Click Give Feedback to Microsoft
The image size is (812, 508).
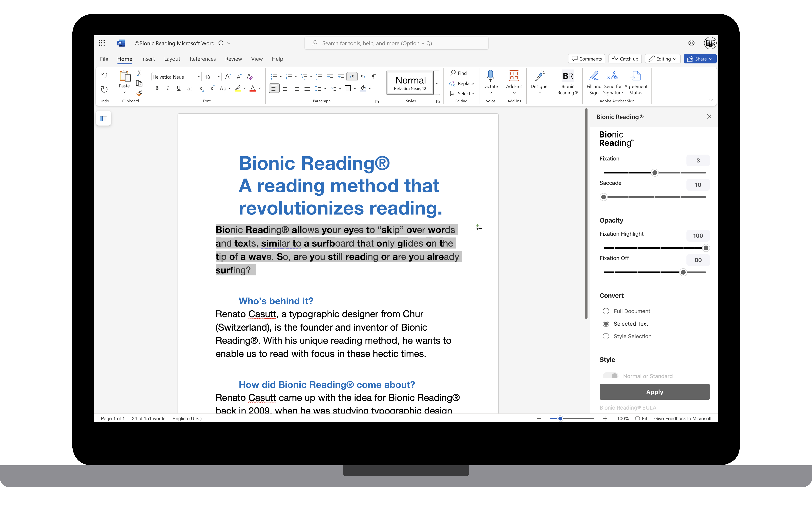(682, 418)
